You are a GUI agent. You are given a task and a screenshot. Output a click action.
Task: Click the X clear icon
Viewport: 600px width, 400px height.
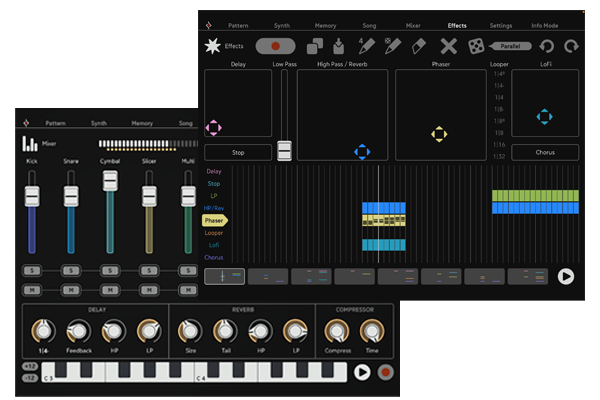tap(449, 46)
